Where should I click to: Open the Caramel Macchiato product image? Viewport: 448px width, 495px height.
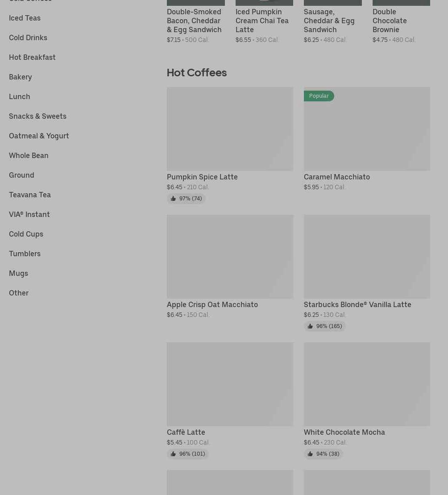pos(367,134)
